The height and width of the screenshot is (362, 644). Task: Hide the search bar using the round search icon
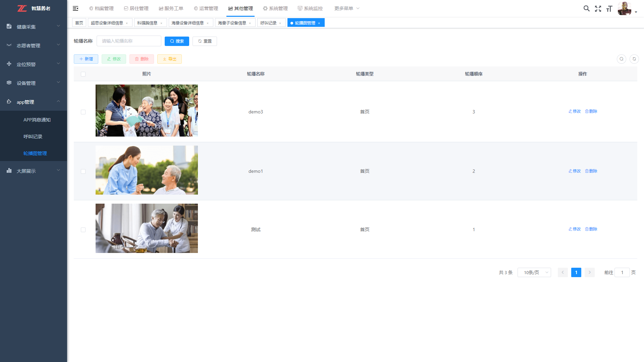coord(621,59)
